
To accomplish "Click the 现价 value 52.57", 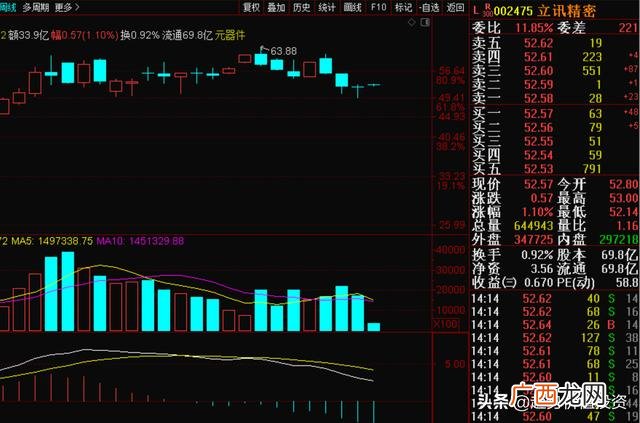I will pos(539,185).
